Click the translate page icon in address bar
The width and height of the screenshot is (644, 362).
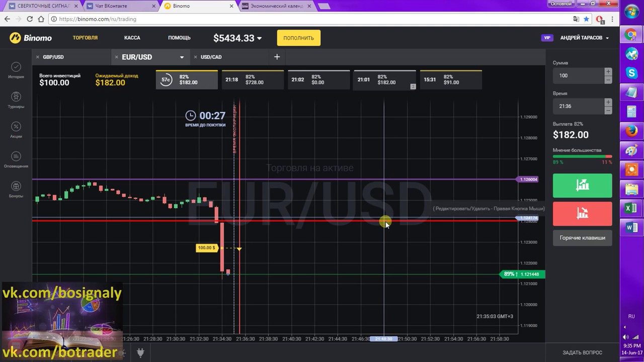(x=577, y=19)
